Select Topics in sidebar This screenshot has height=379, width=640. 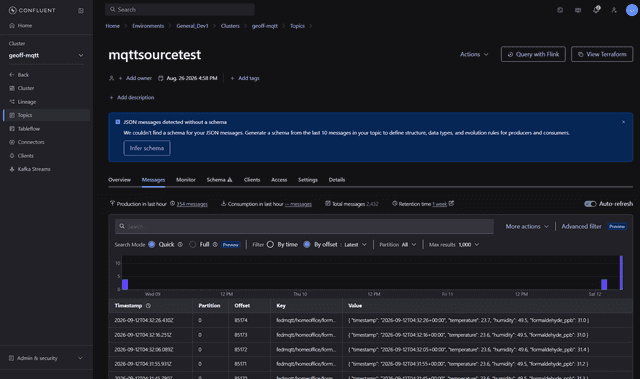[x=47, y=115]
